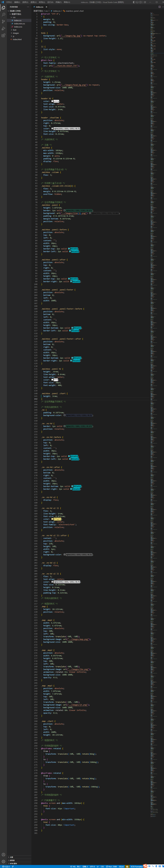The image size is (164, 868).
Task: Open the Extensions view
Action: (3, 35)
